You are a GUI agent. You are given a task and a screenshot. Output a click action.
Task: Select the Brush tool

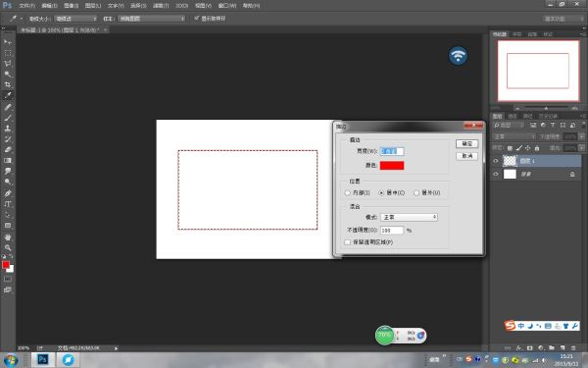tap(8, 118)
